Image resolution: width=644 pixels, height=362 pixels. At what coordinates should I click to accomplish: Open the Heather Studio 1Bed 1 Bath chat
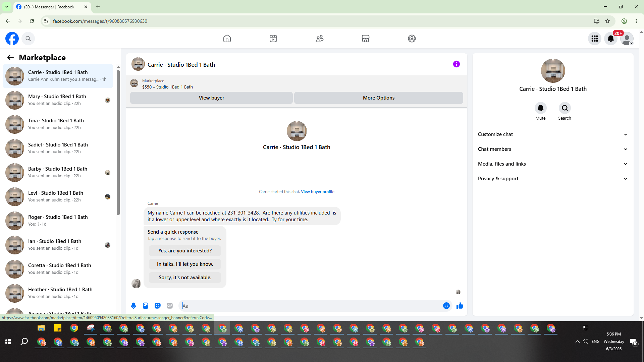click(x=58, y=293)
